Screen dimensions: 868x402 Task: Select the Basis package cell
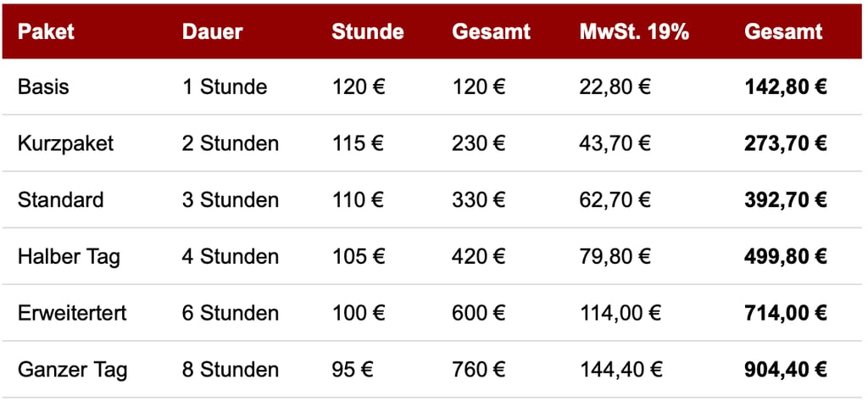click(43, 87)
